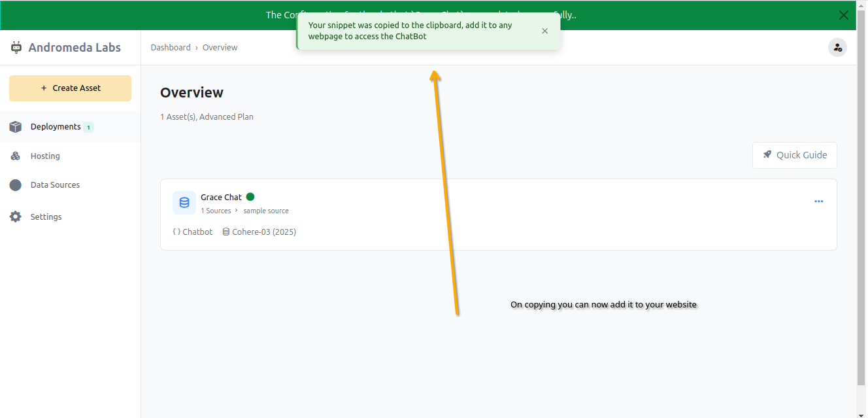Click the Grace Chat database icon
The image size is (868, 418).
click(x=184, y=203)
